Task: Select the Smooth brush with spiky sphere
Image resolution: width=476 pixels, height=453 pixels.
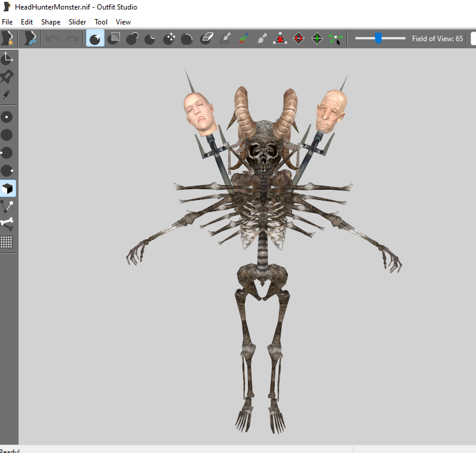Action: point(187,39)
